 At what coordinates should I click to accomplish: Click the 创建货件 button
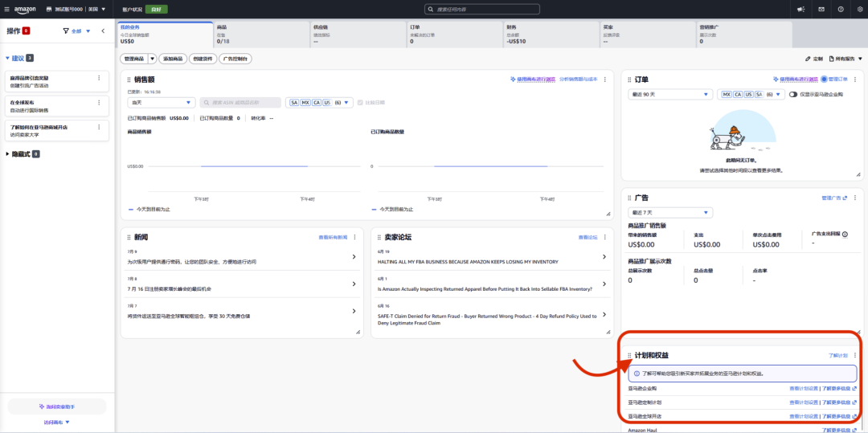coord(203,59)
